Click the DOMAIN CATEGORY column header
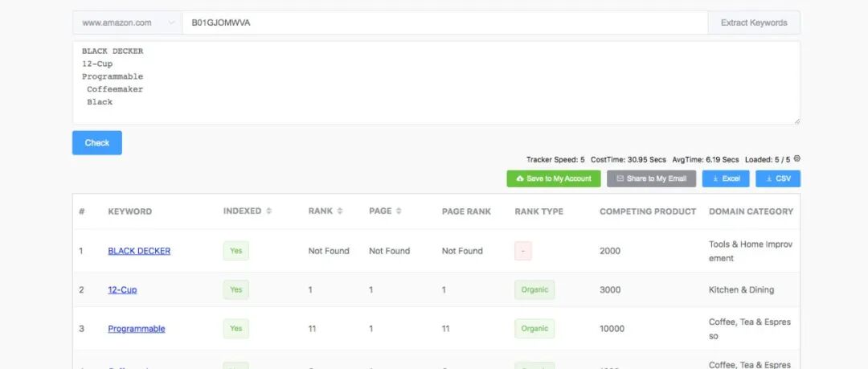The image size is (868, 369). click(751, 211)
